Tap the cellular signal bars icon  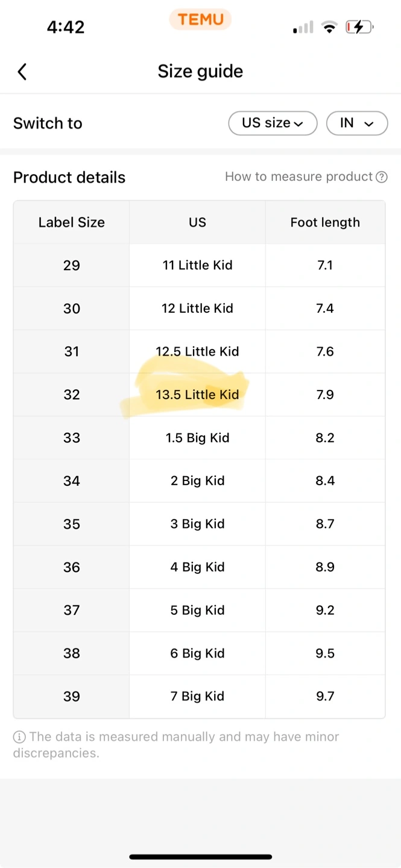303,27
